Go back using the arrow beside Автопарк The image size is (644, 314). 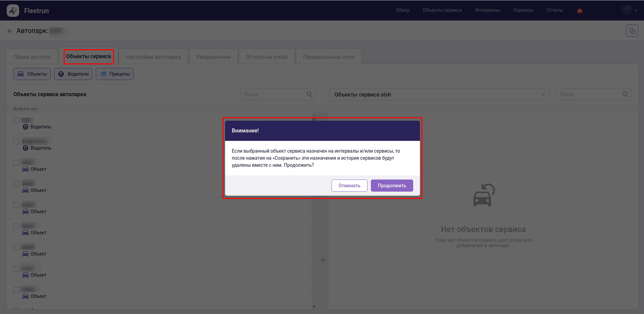click(10, 31)
